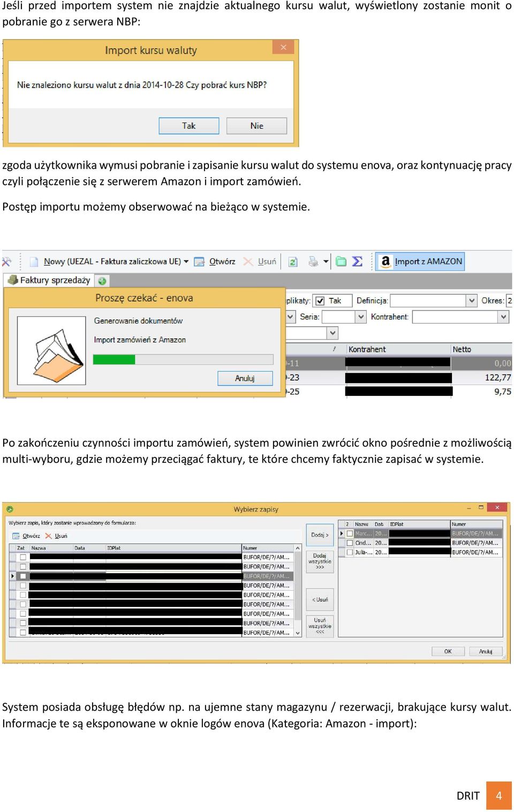Click the Usuń red X icon in toolbar
This screenshot has height=812, width=514.
(x=248, y=261)
